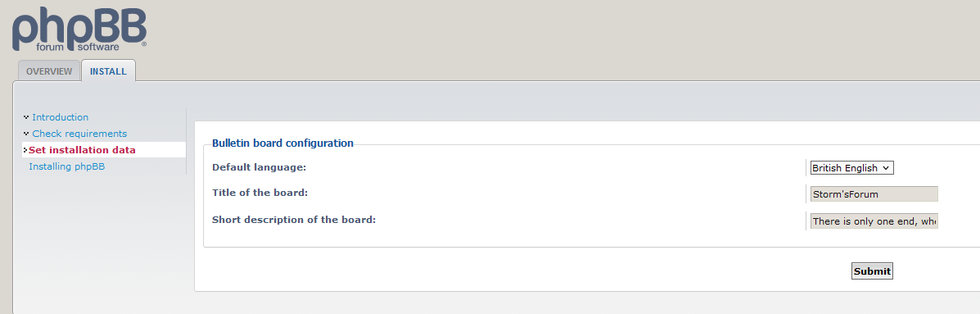Select the Set installation data step
Image resolution: width=980 pixels, height=314 pixels.
[82, 150]
